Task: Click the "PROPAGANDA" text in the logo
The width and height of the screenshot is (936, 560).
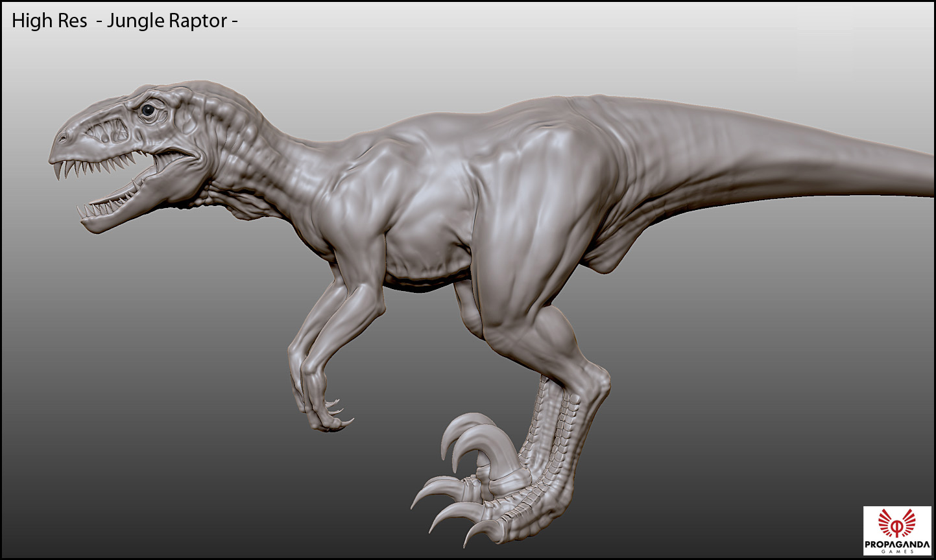Action: pos(897,543)
